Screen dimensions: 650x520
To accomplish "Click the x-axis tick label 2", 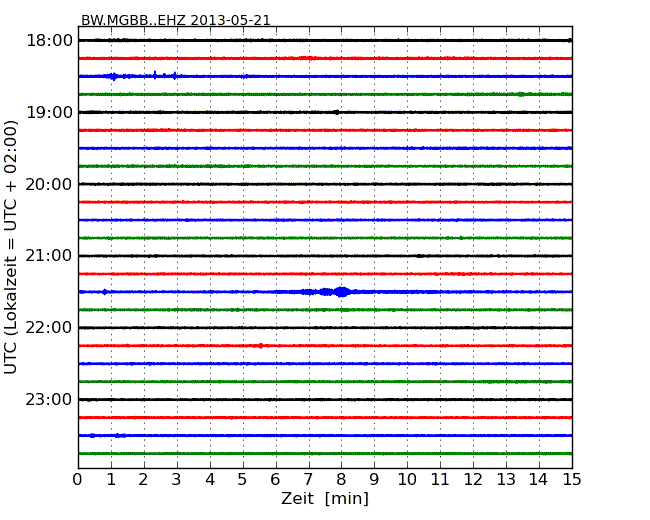I will pos(143,480).
